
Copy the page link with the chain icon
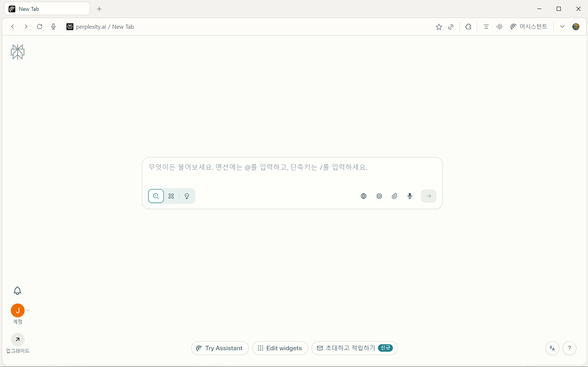[451, 27]
